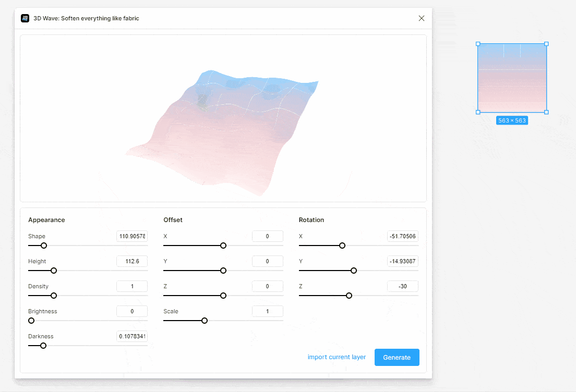Viewport: 576px width, 392px height.
Task: Click the Scale slider handle
Action: point(205,321)
